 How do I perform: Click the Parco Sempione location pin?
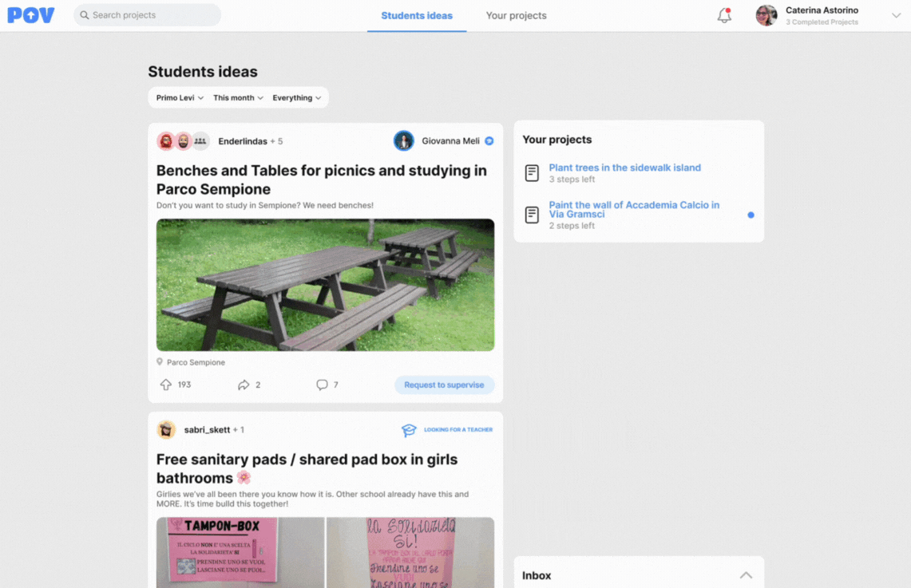[x=160, y=361]
